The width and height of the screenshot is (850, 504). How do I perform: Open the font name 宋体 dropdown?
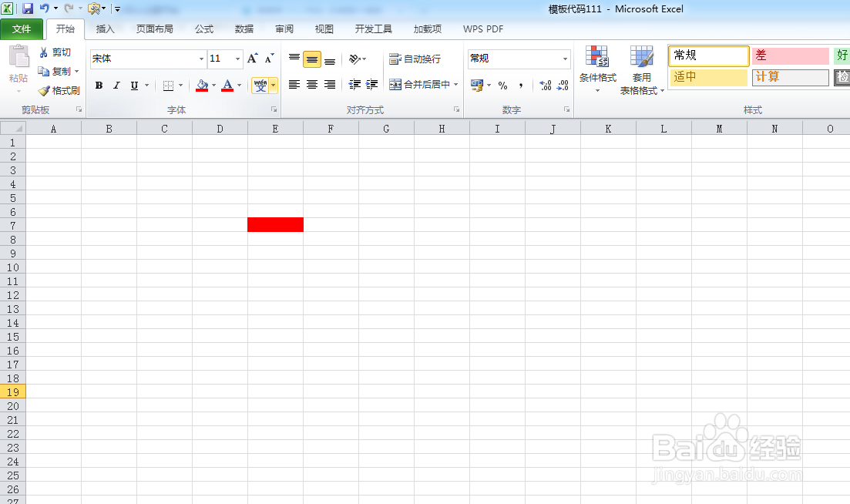click(x=201, y=59)
